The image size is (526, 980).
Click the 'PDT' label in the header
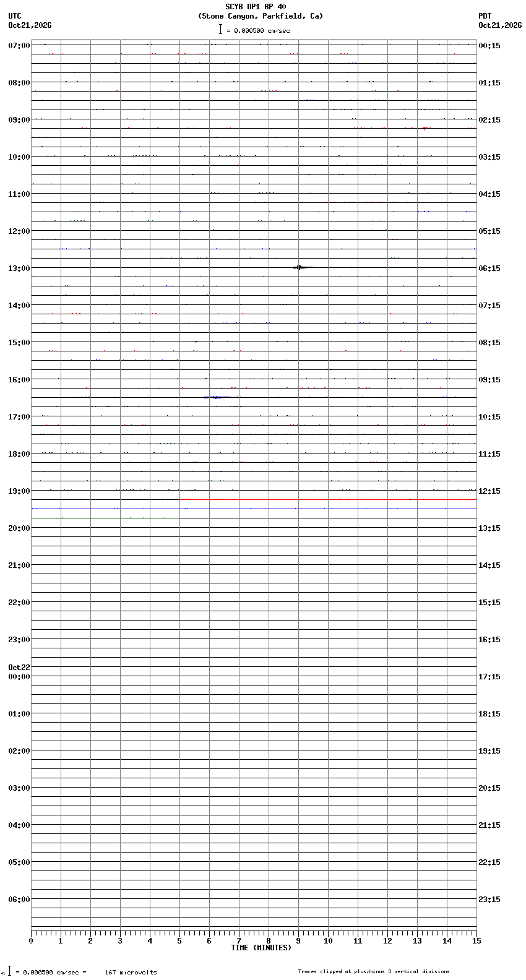point(485,16)
